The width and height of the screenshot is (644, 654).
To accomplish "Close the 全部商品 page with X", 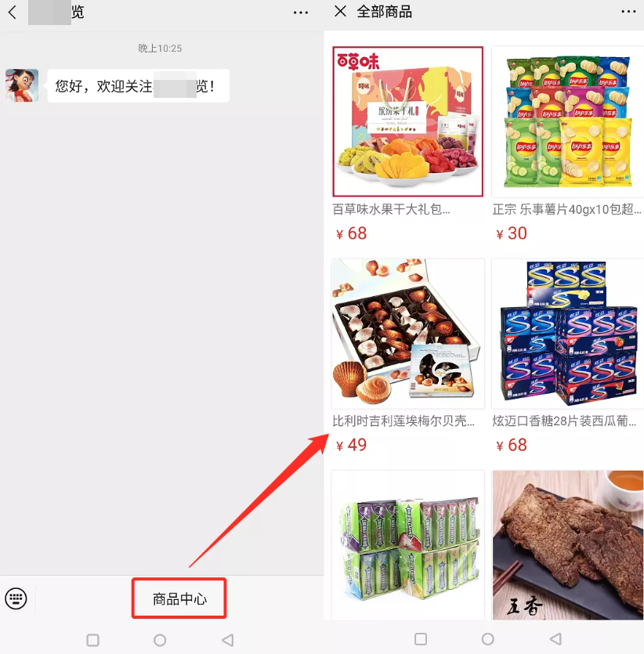I will 340,11.
